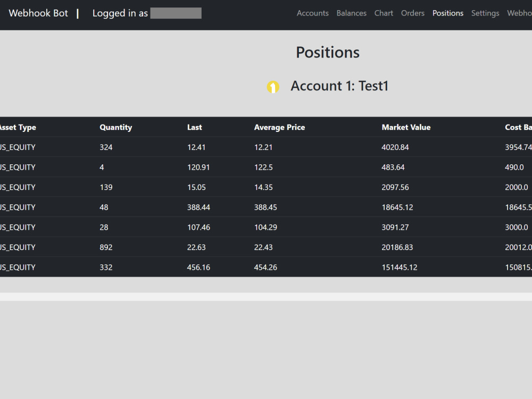
Task: Click the Quantity column header
Action: point(115,127)
